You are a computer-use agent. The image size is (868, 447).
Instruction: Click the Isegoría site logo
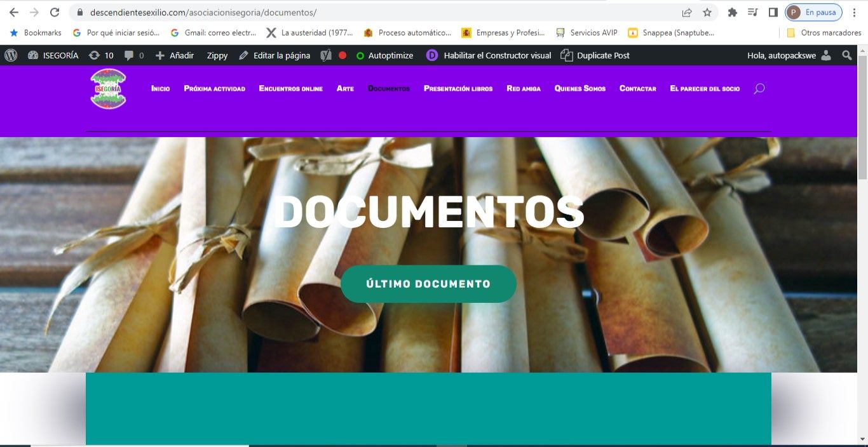[x=109, y=88]
